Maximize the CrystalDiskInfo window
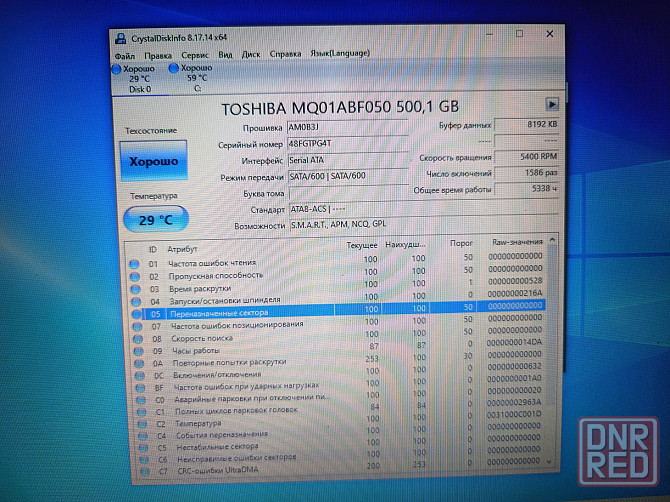Screen dimensions: 670x502 click(x=519, y=34)
